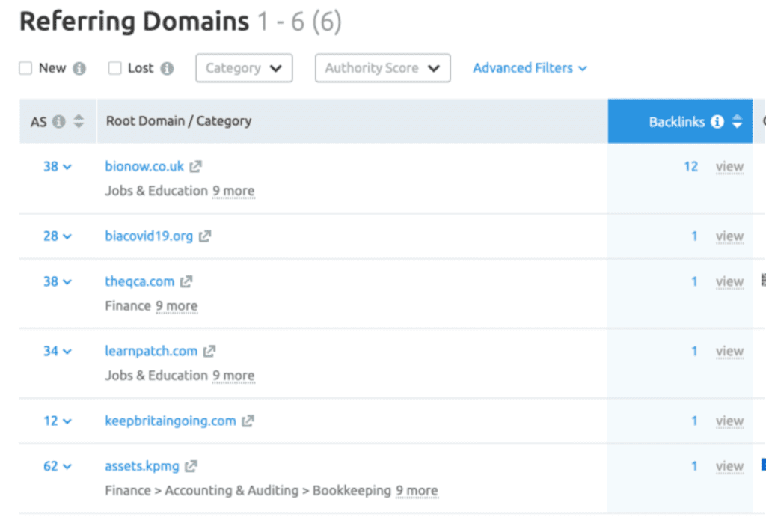766x532 pixels.
Task: Show info icon next to Lost
Action: tap(167, 68)
